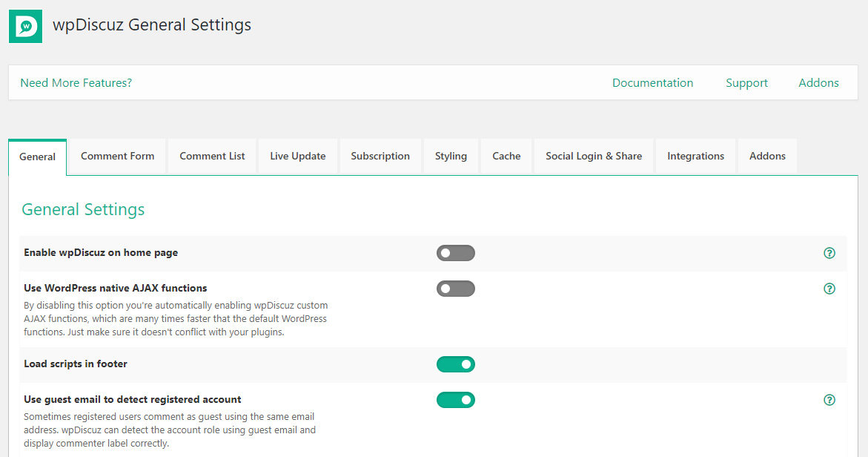
Task: Go to the Live Update tab
Action: pos(298,157)
